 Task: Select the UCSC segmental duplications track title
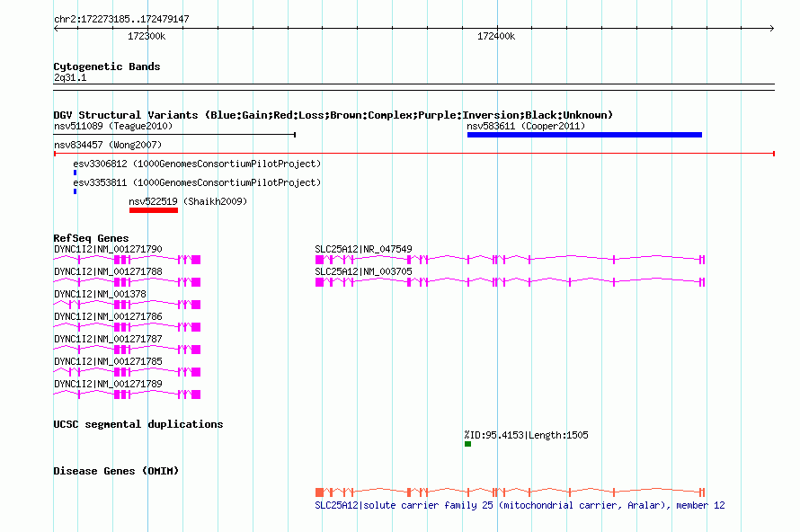pyautogui.click(x=138, y=424)
